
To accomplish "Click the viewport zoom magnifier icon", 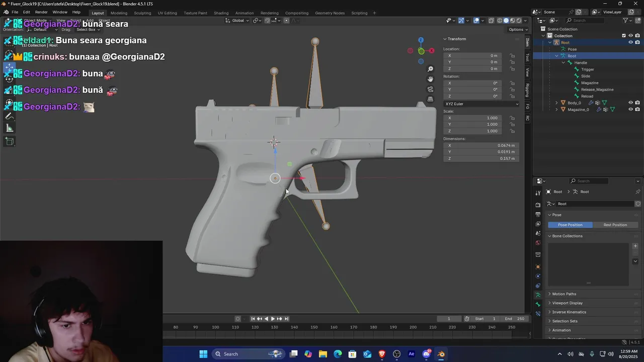I will [x=430, y=69].
